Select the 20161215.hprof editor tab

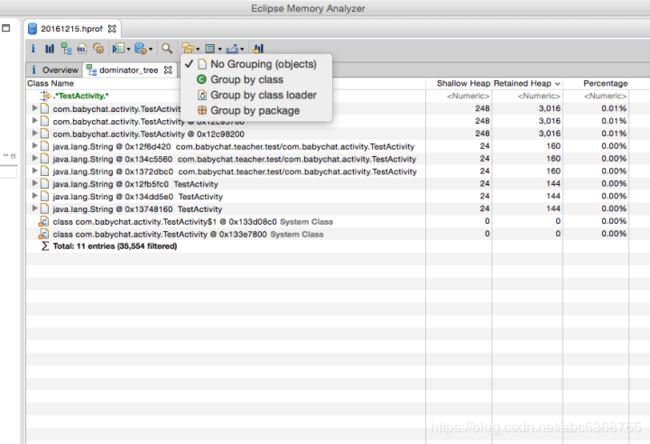pyautogui.click(x=72, y=29)
